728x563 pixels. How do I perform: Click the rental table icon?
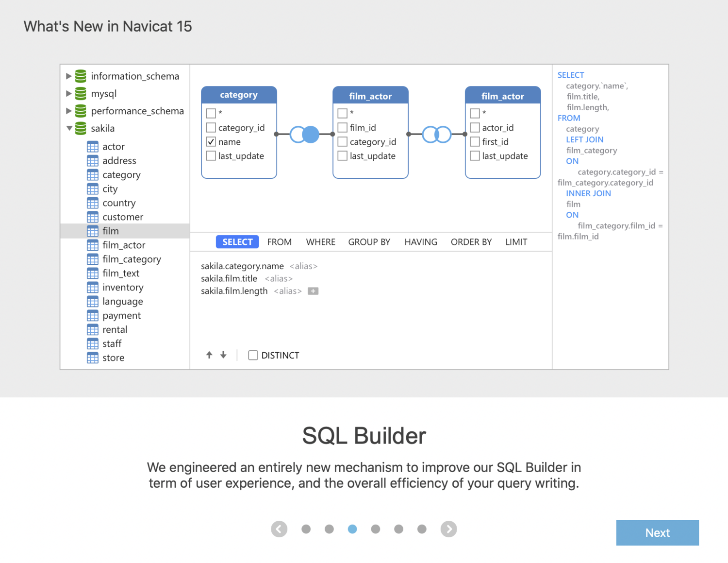[93, 329]
